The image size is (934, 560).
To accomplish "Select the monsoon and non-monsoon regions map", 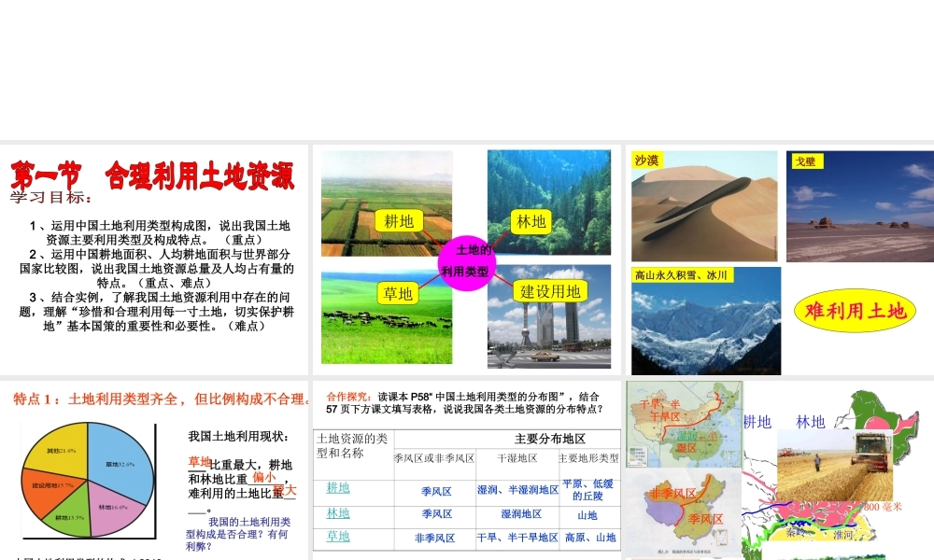I will pos(684,514).
